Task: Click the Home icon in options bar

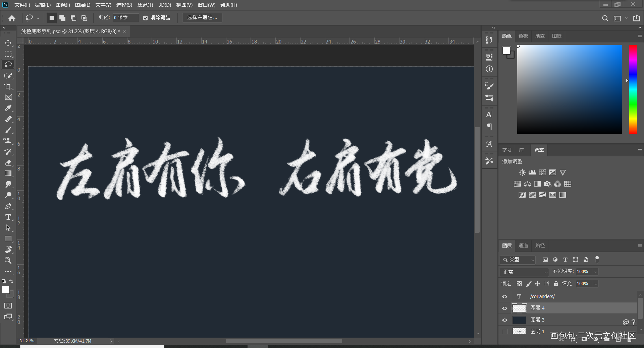Action: (12, 18)
